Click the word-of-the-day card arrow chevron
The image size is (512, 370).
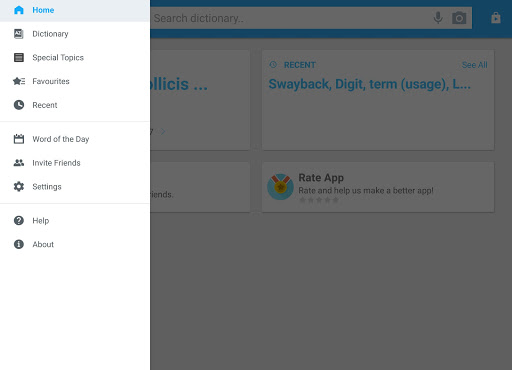[163, 131]
